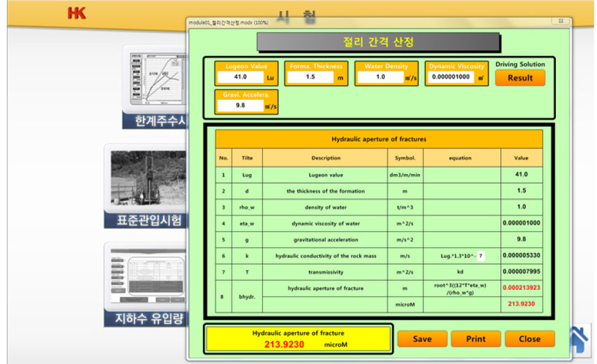Open the 지하수 유입량 module thumbnail

148,276
